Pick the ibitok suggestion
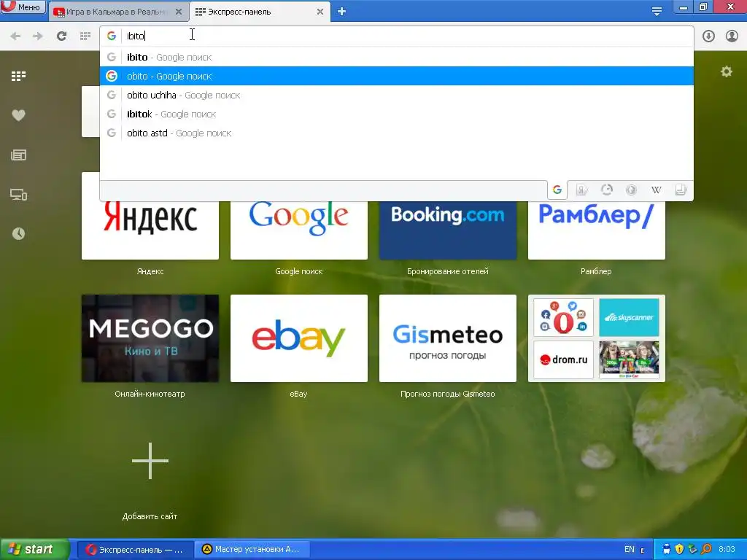Screen dimensions: 747x560 396,114
